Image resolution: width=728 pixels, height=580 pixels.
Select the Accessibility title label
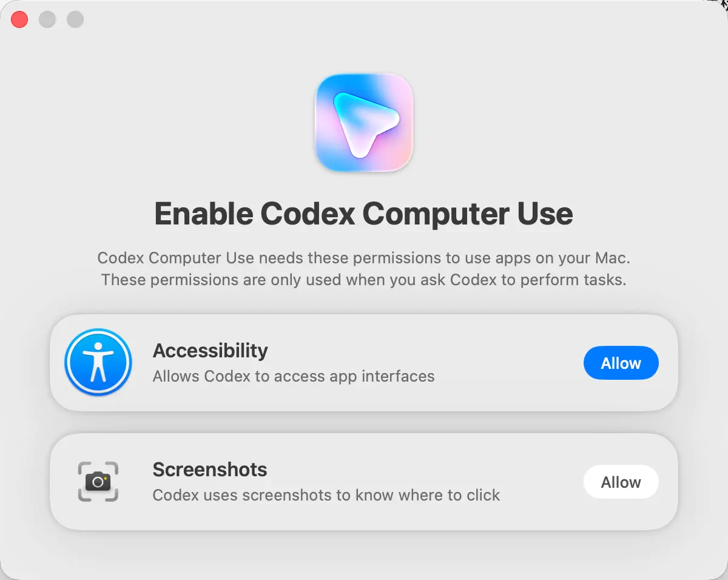click(210, 350)
